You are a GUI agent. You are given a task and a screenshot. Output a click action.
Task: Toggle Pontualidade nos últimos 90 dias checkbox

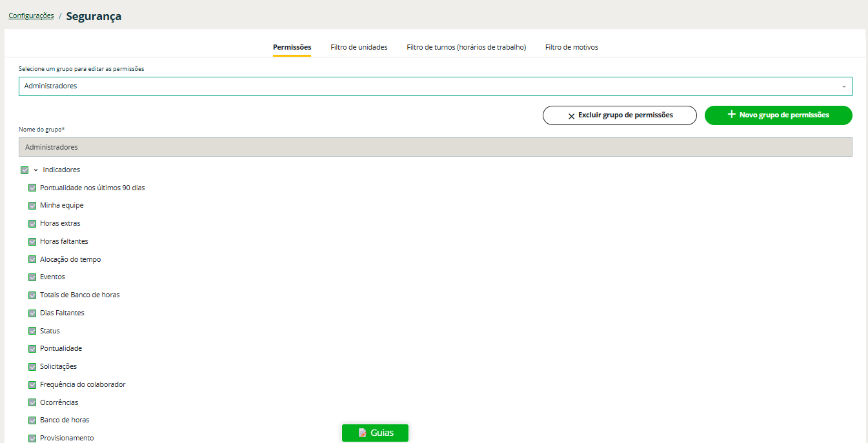32,188
